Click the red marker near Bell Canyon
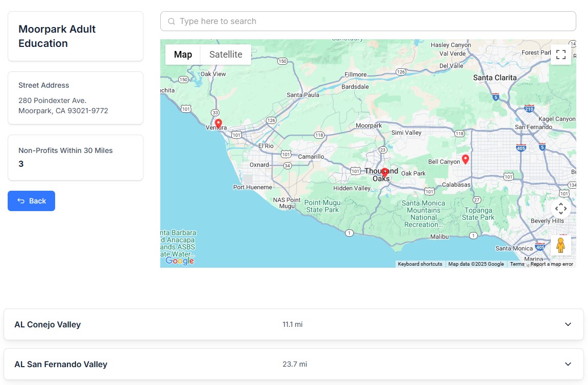588x385 pixels. click(465, 159)
